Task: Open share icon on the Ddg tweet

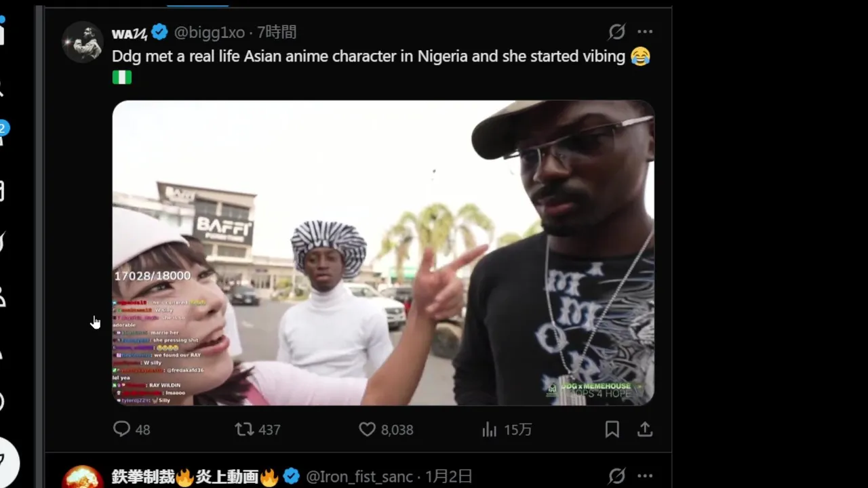Action: pyautogui.click(x=645, y=430)
